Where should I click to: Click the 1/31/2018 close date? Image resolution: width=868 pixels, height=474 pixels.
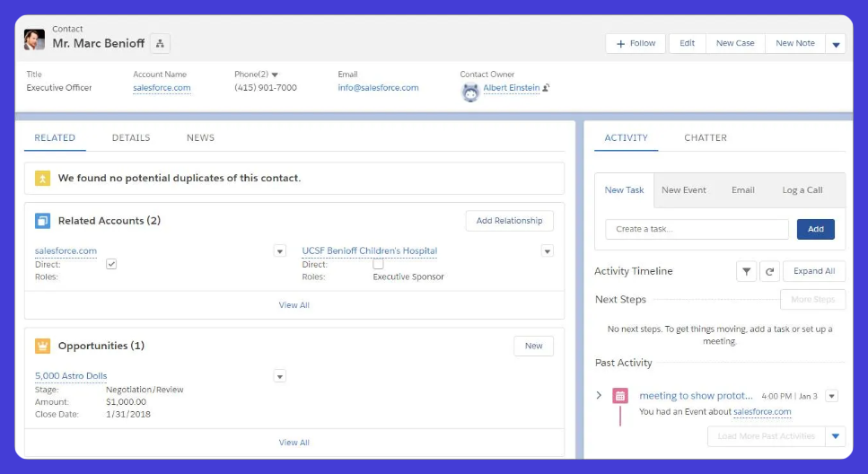tap(128, 414)
